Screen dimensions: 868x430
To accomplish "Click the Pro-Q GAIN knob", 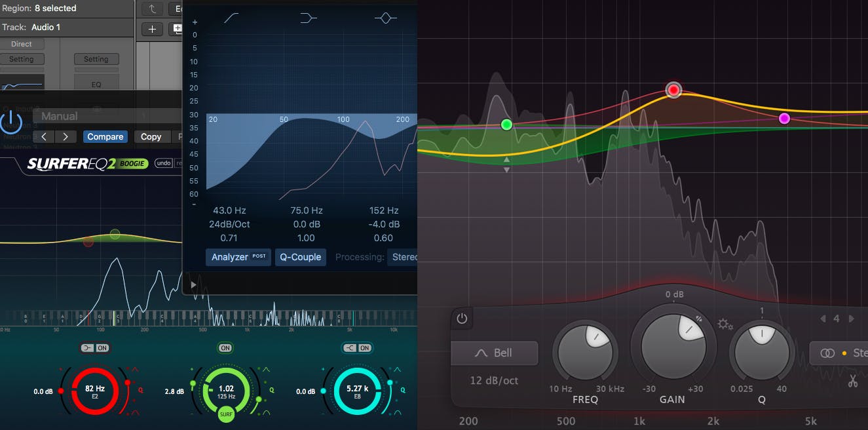I will [x=672, y=345].
